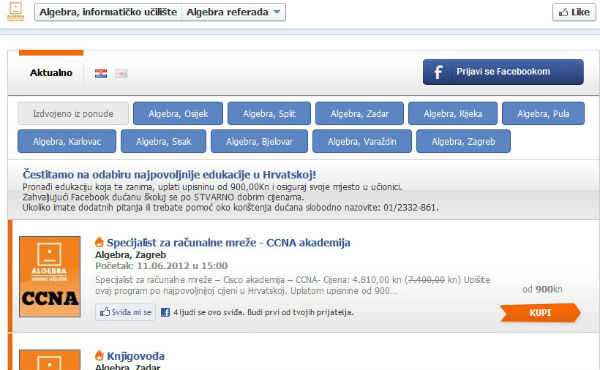Click the Like button at top right

pyautogui.click(x=574, y=12)
